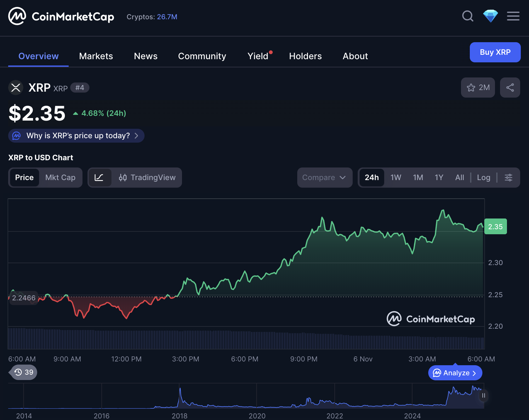Select the candlestick TradingView chart icon
529x420 pixels.
tap(122, 178)
